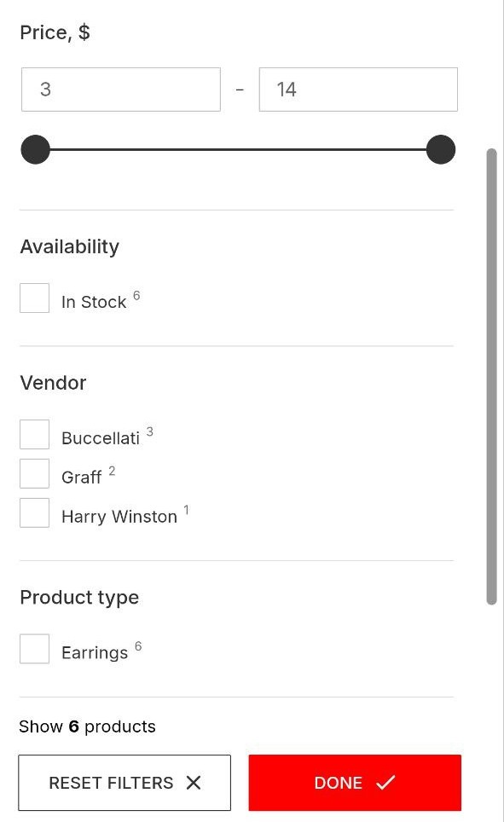Click the count 3 beside Buccellati
The width and height of the screenshot is (504, 822).
[149, 431]
